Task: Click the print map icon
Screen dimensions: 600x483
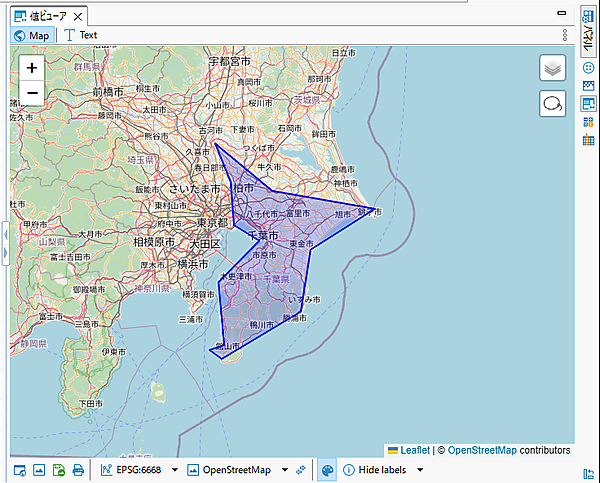Action: tap(78, 470)
